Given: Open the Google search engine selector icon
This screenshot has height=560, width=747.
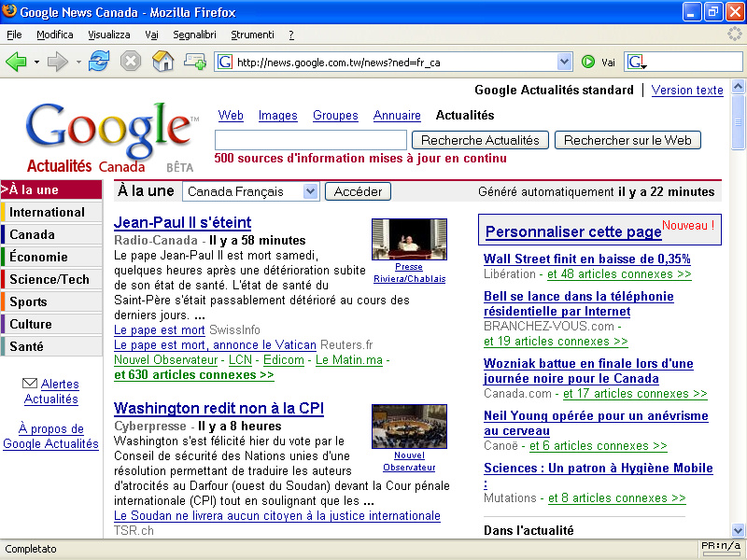Looking at the screenshot, I should pyautogui.click(x=637, y=62).
